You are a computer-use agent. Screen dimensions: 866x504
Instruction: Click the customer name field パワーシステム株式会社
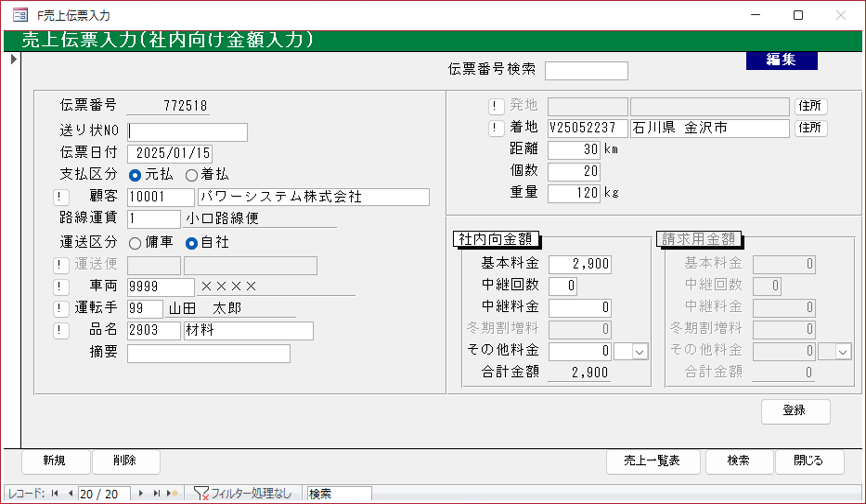[314, 197]
